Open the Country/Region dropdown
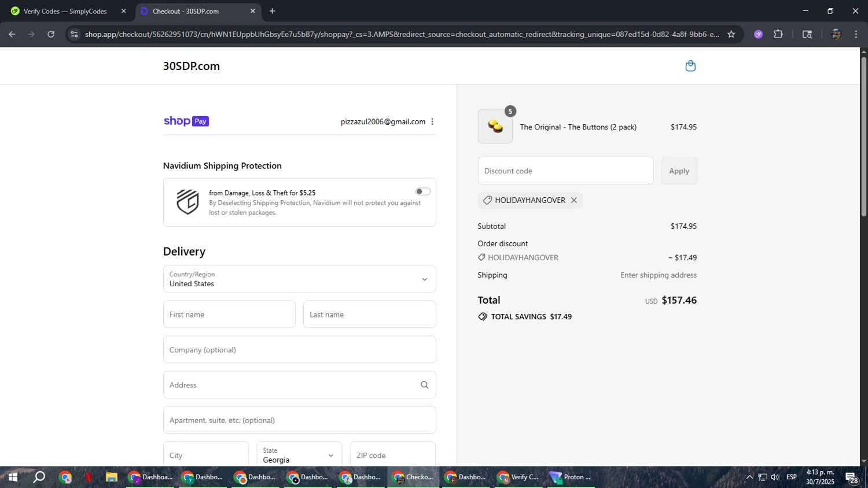This screenshot has width=868, height=488. (x=299, y=279)
